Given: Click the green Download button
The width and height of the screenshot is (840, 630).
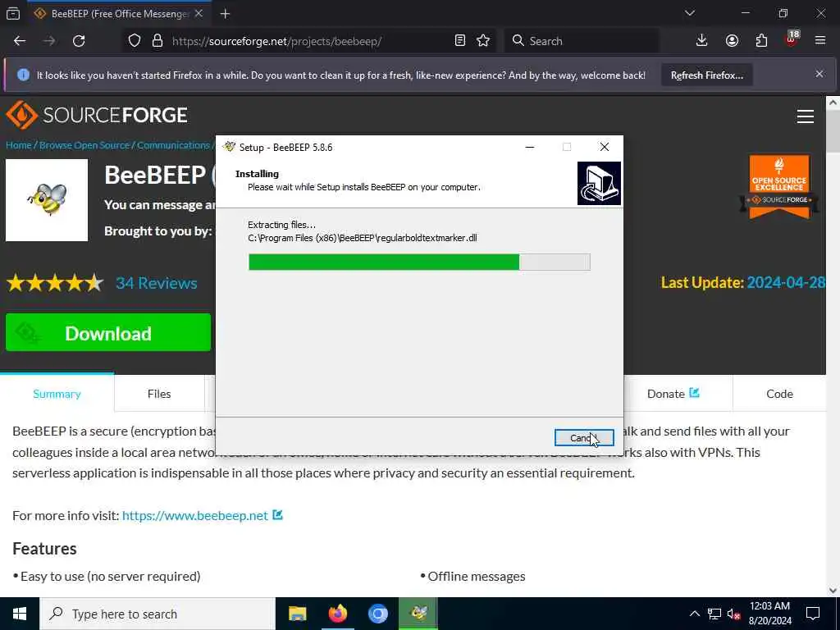Looking at the screenshot, I should (108, 333).
